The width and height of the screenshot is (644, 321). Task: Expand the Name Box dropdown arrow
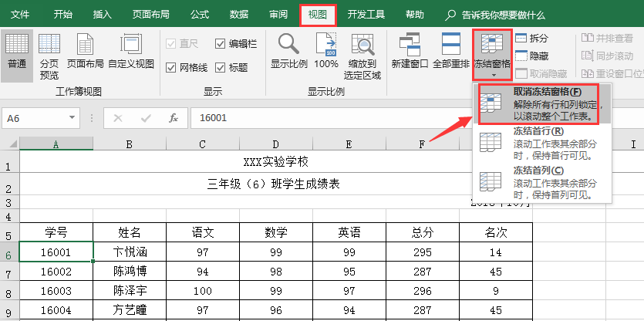tap(72, 118)
